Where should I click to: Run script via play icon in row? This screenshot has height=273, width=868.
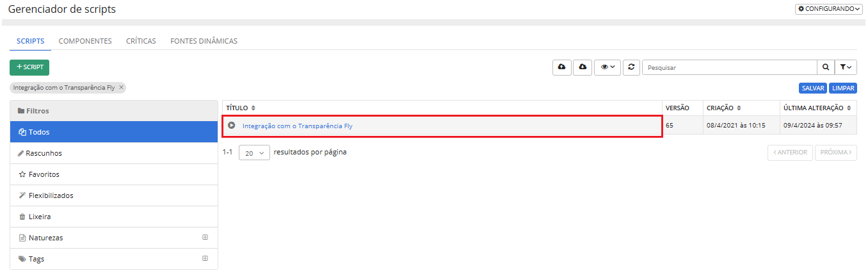tap(232, 126)
